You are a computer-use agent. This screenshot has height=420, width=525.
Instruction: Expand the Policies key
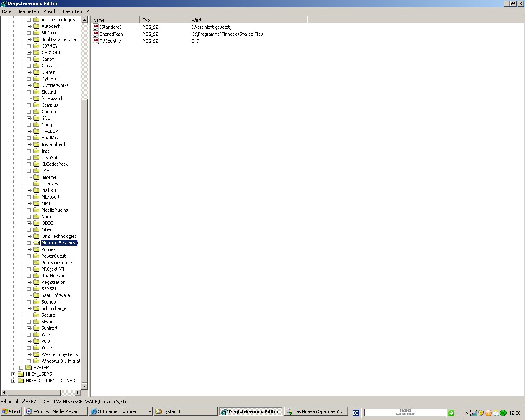pyautogui.click(x=29, y=249)
